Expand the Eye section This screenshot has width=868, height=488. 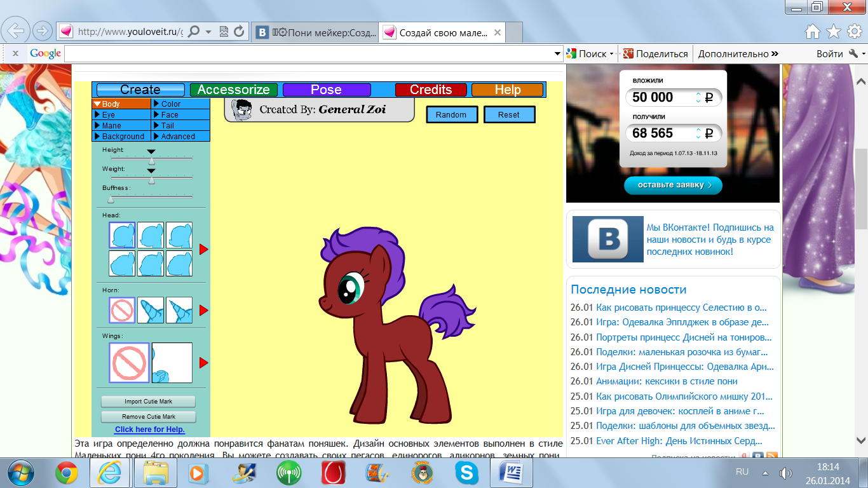click(121, 114)
